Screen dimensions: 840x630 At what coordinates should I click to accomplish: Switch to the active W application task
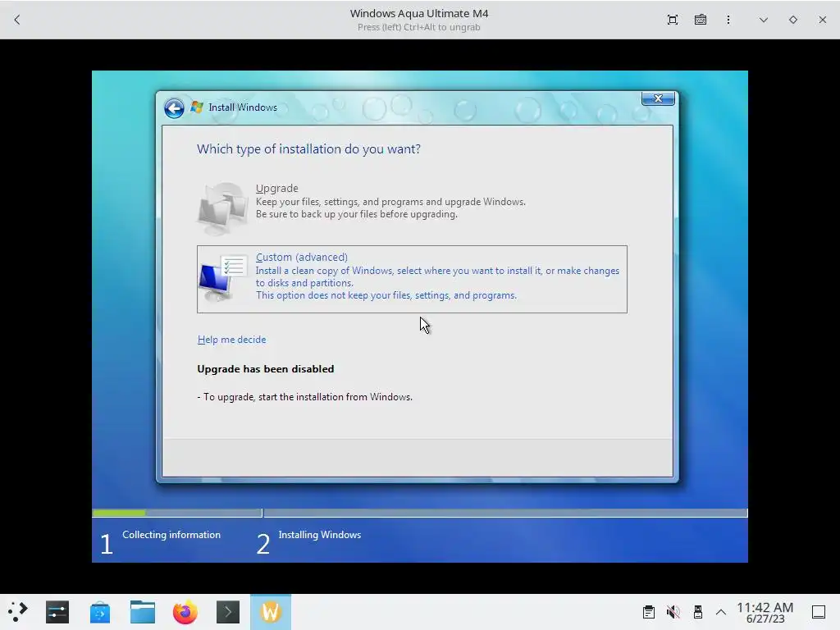pyautogui.click(x=271, y=612)
